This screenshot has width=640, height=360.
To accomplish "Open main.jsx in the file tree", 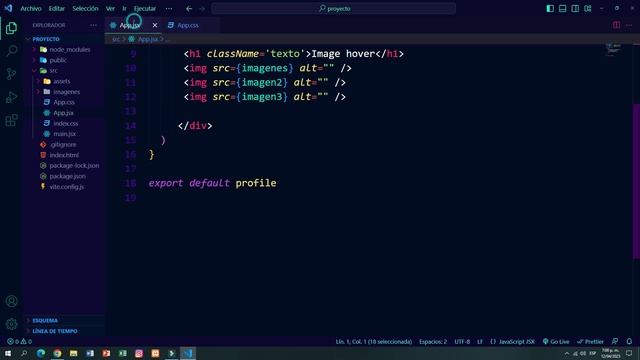I will pos(64,134).
